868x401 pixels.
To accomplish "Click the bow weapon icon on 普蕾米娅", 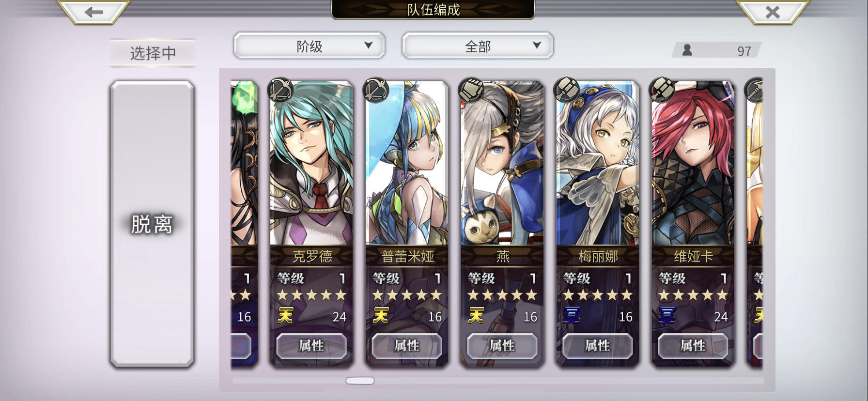I will click(x=375, y=90).
